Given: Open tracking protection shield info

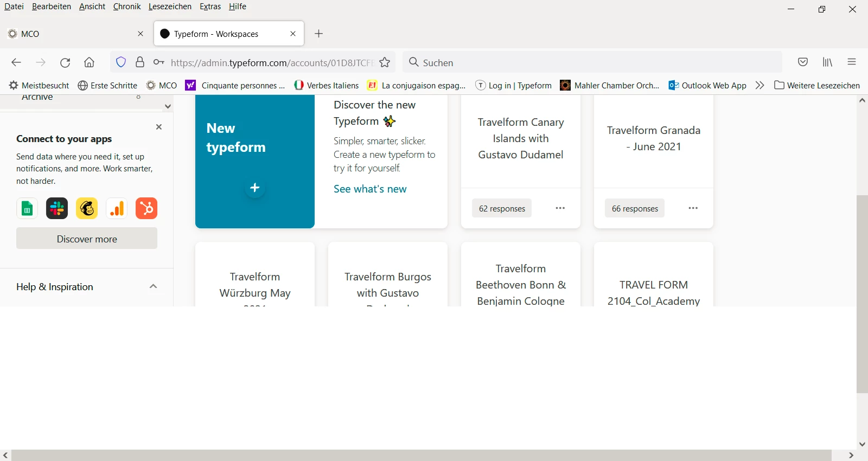Looking at the screenshot, I should click(121, 62).
